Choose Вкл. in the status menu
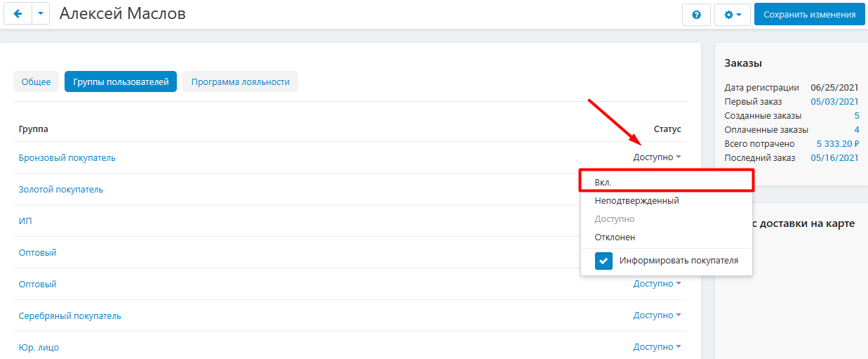The width and height of the screenshot is (868, 359). click(x=667, y=182)
